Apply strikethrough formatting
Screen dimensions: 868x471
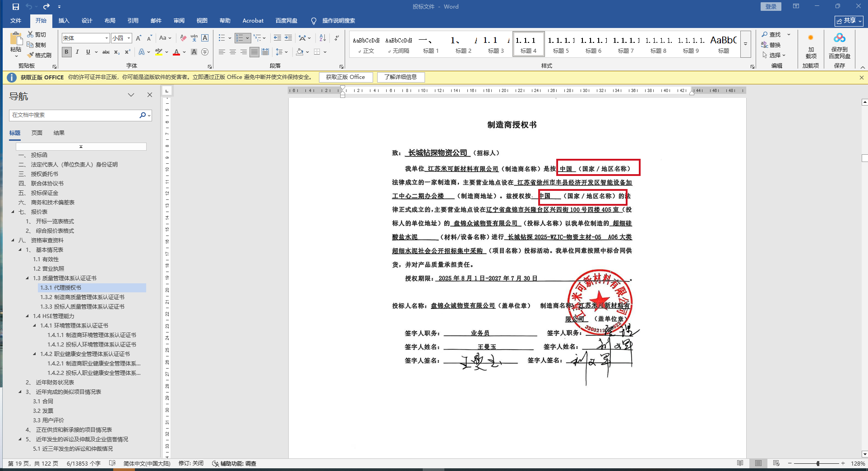(106, 52)
